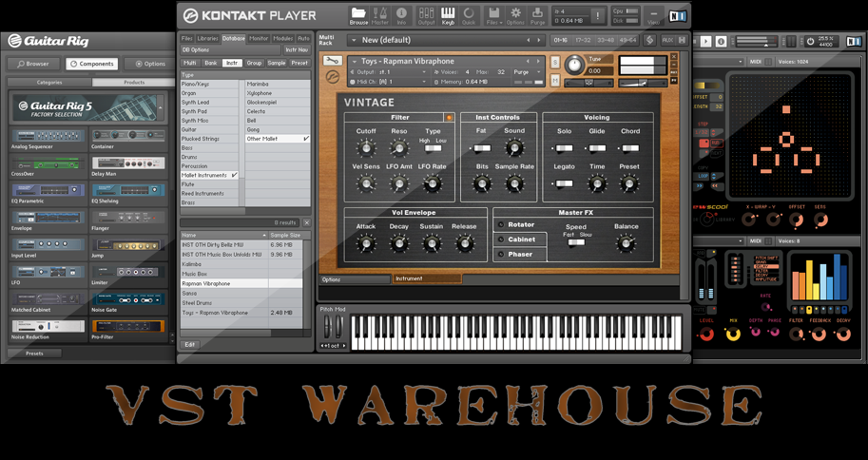Mute the instrument with M button
Viewport: 868px width, 460px height.
click(x=555, y=81)
